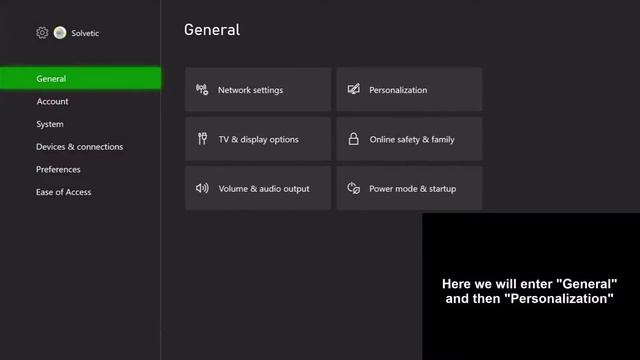Click the Power mode leaf icon

pyautogui.click(x=353, y=188)
